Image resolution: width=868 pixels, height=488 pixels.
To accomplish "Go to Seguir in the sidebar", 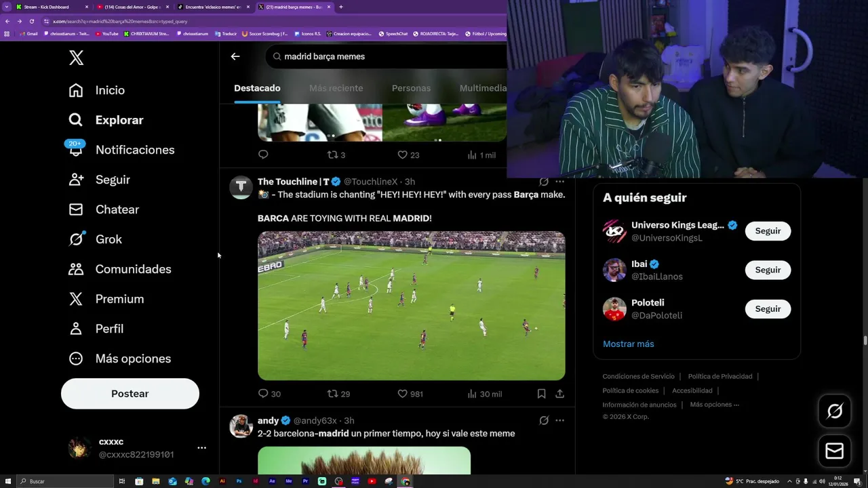I will [x=99, y=180].
